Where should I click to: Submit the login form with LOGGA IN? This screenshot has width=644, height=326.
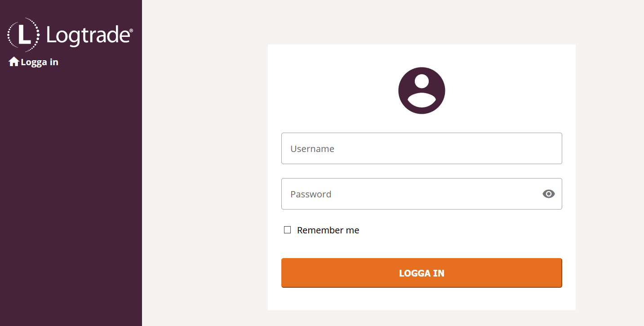(x=422, y=273)
